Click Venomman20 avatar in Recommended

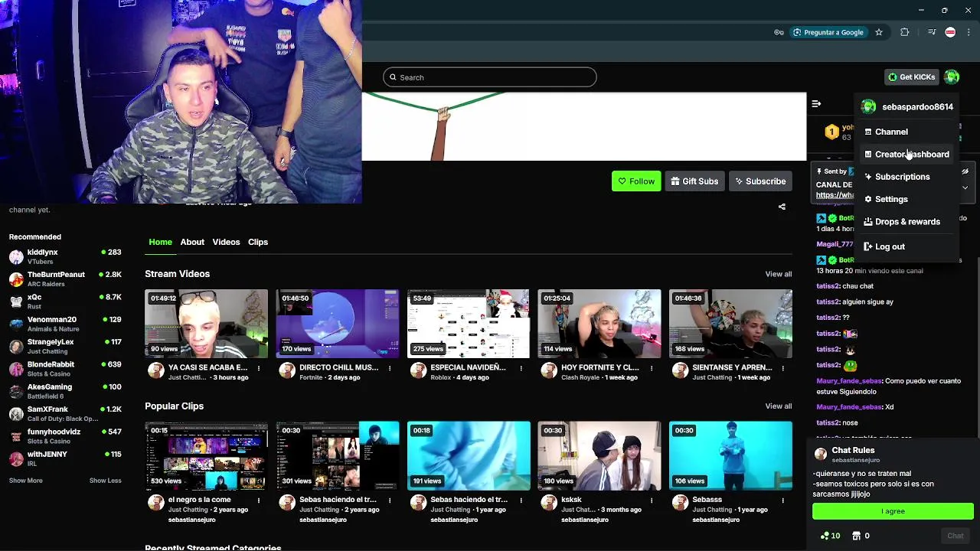16,324
